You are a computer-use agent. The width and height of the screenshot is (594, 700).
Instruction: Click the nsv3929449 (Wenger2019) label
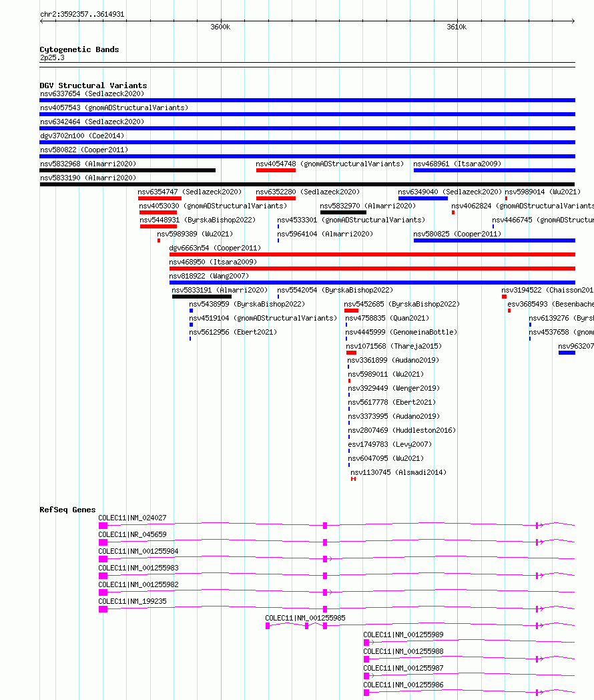click(x=394, y=388)
